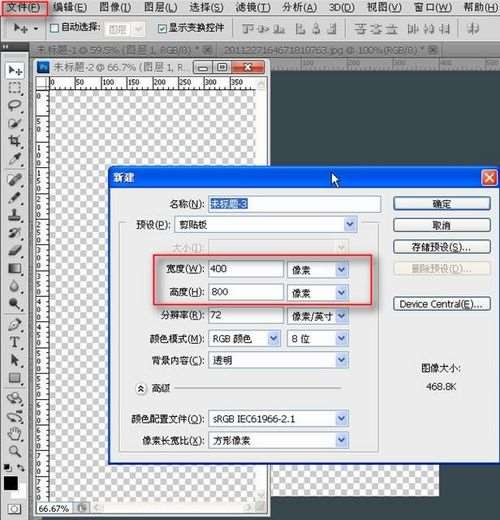Open the File menu
The image size is (500, 520).
[23, 7]
